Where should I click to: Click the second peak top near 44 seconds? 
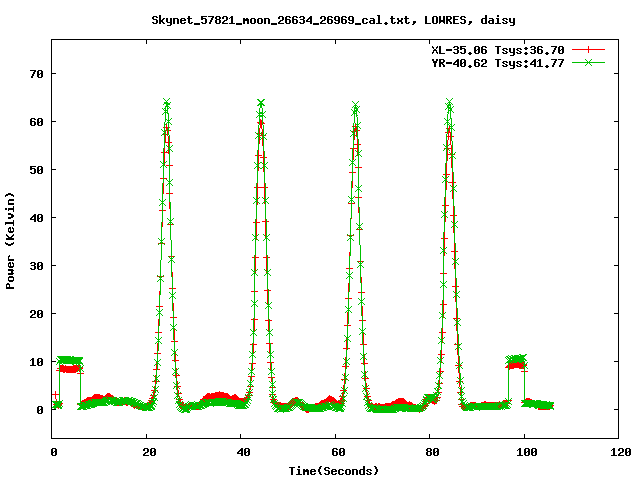[x=261, y=102]
